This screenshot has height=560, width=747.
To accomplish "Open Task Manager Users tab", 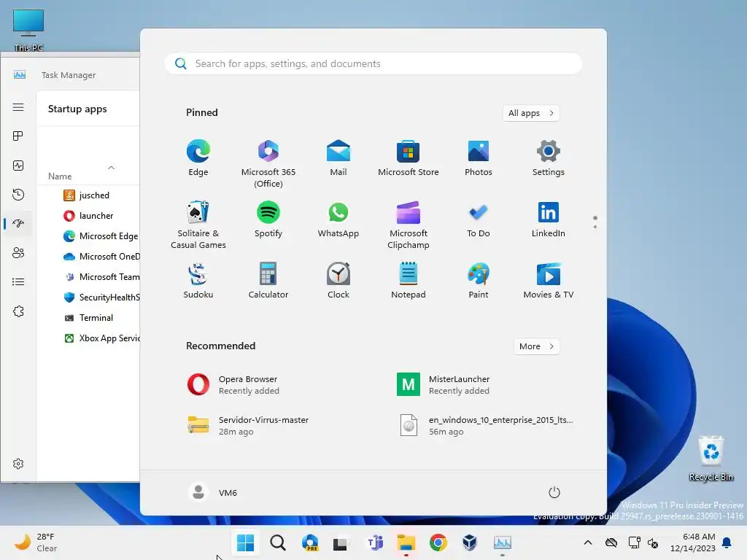I will tap(18, 253).
